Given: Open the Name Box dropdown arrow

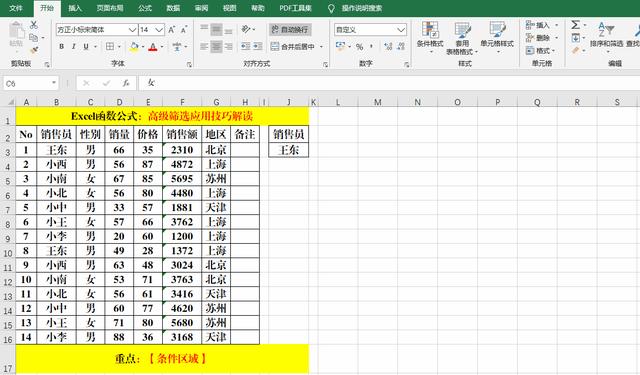Looking at the screenshot, I should (x=54, y=83).
